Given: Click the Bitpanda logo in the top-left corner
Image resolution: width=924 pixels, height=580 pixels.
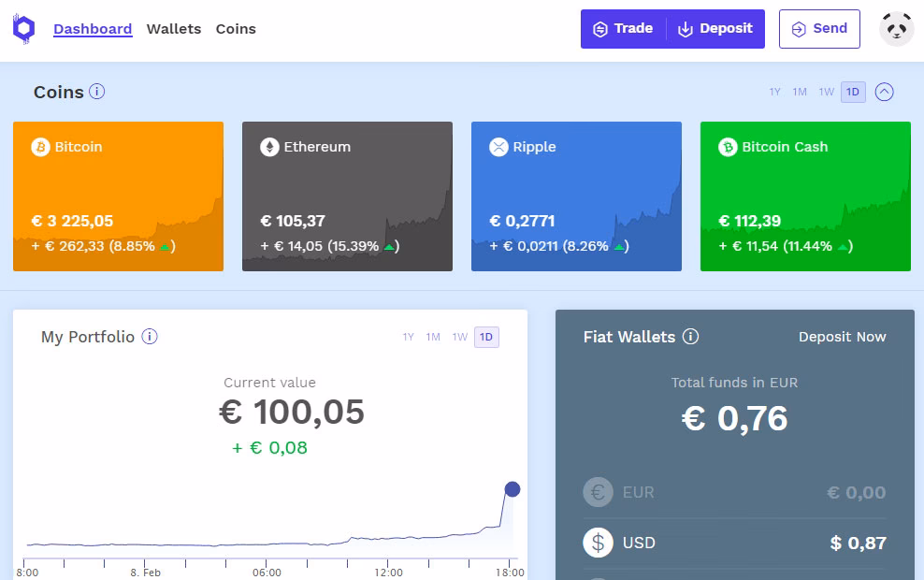Looking at the screenshot, I should 23,28.
